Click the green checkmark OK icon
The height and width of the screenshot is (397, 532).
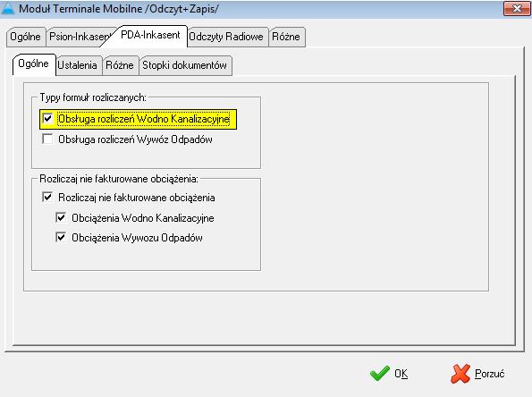pyautogui.click(x=380, y=374)
